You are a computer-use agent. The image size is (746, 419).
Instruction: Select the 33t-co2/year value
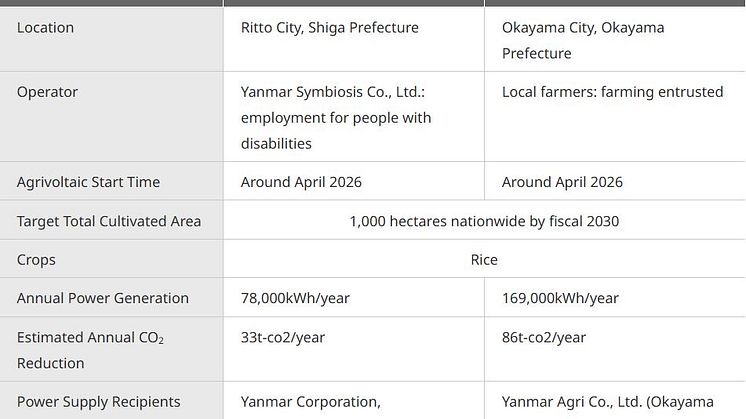click(283, 337)
